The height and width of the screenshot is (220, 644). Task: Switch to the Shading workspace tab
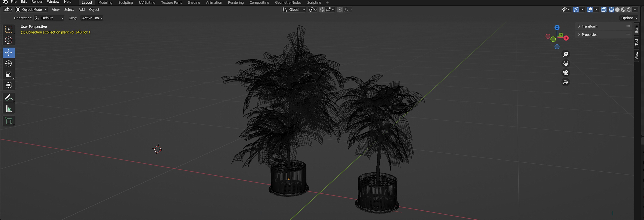click(x=194, y=3)
